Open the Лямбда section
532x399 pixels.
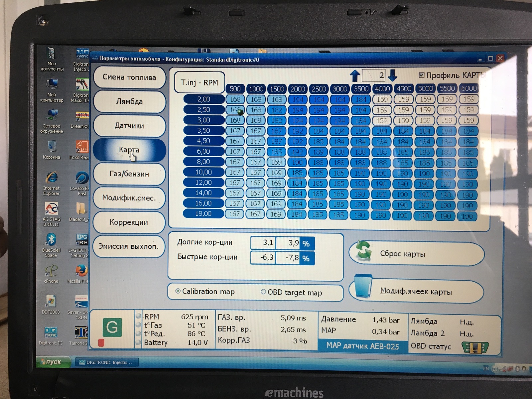point(129,101)
